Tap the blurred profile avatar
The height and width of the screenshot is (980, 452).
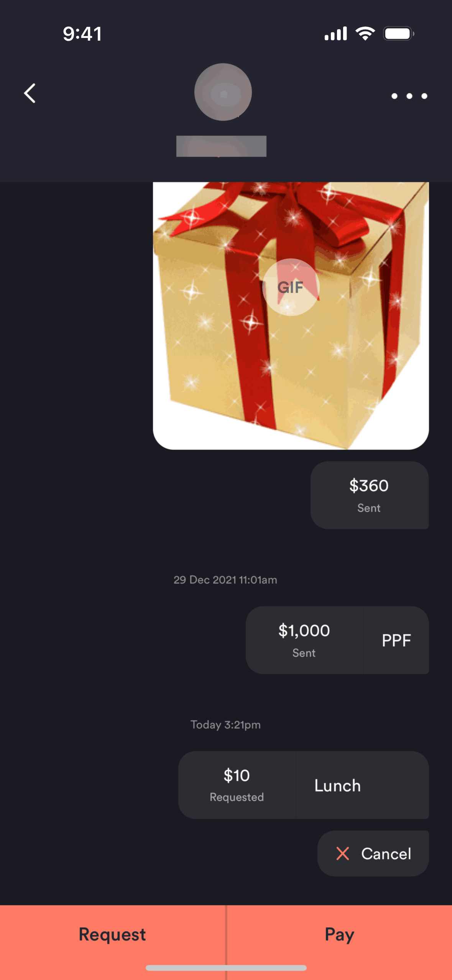[x=223, y=92]
